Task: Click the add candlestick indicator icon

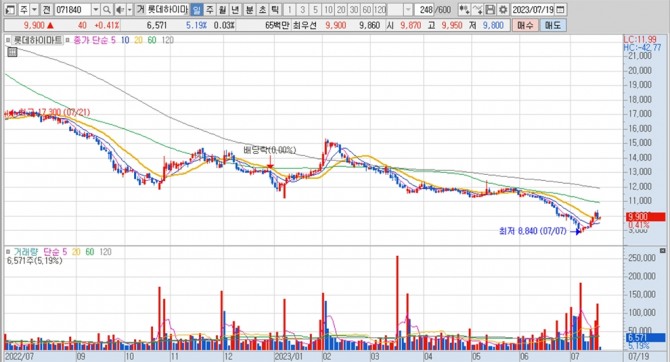Action: click(x=464, y=9)
